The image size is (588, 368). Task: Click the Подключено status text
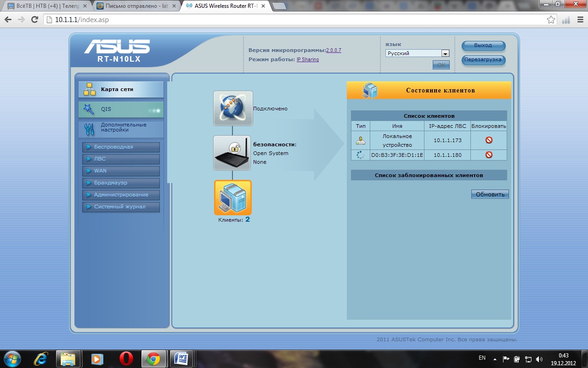(x=270, y=109)
